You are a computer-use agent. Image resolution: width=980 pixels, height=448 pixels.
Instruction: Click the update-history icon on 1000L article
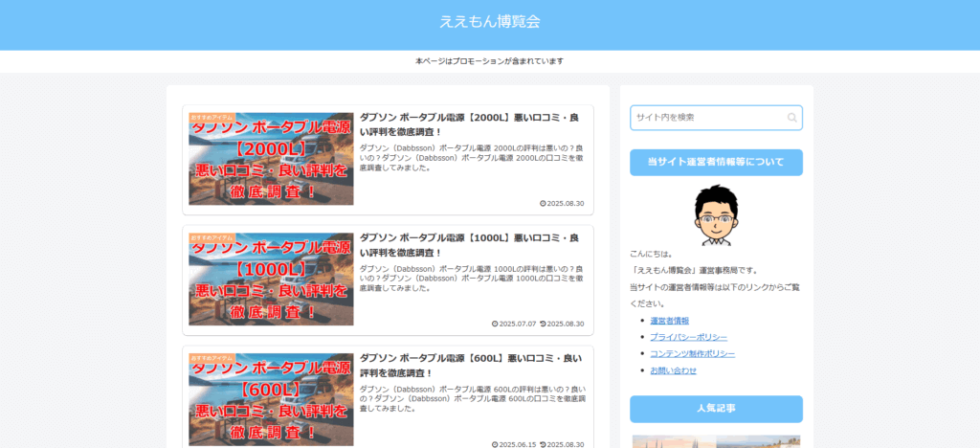(543, 324)
